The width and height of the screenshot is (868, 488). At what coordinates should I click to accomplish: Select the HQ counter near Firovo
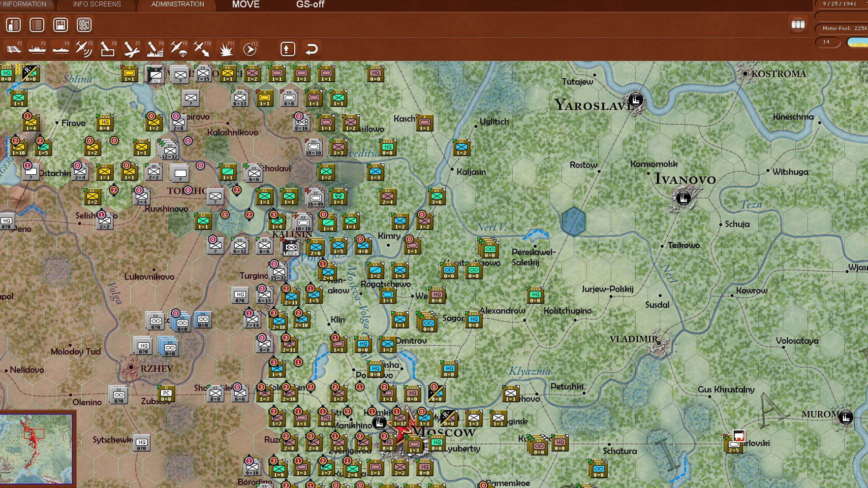105,123
